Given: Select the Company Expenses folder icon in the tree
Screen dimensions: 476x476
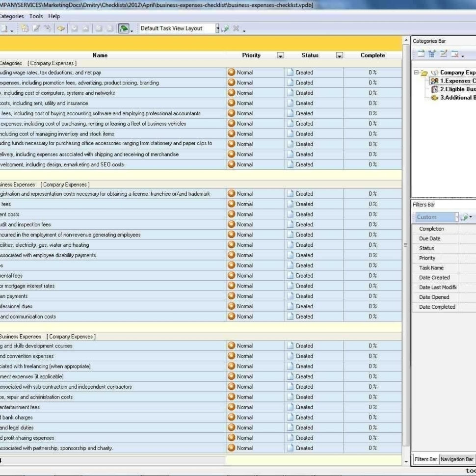Looking at the screenshot, I should pos(423,72).
